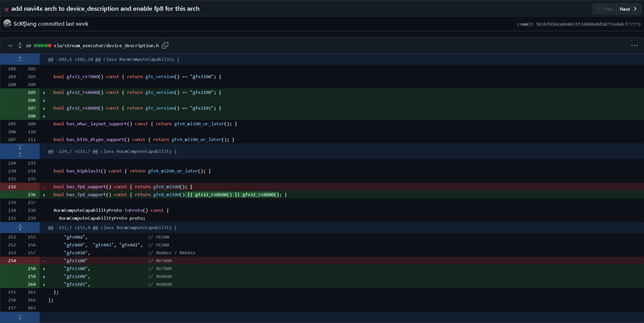Click the green and red diffstat squares
The height and width of the screenshot is (323, 644).
tap(43, 46)
